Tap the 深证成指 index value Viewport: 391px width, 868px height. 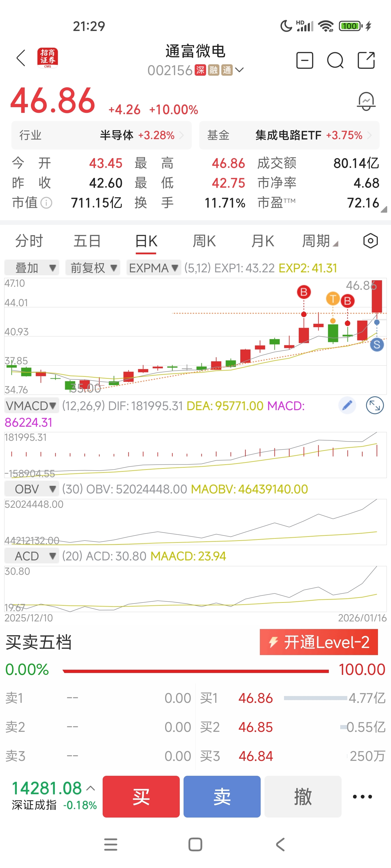coord(47,789)
